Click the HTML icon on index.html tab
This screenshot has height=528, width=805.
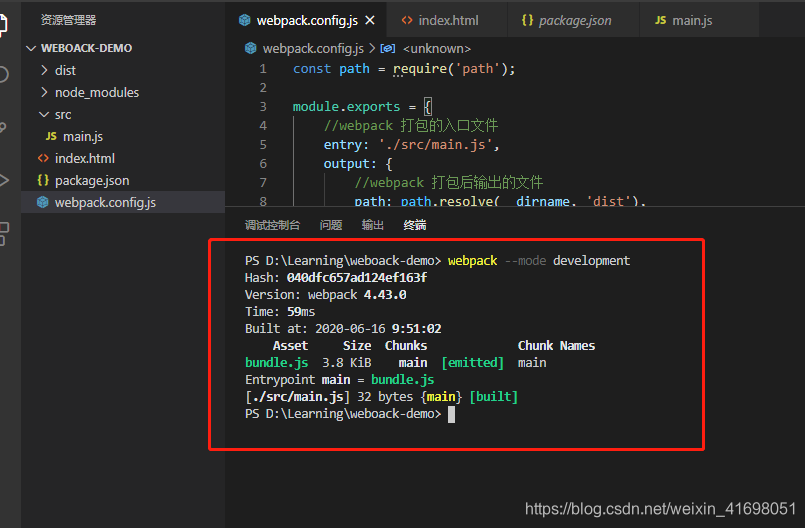tap(407, 21)
